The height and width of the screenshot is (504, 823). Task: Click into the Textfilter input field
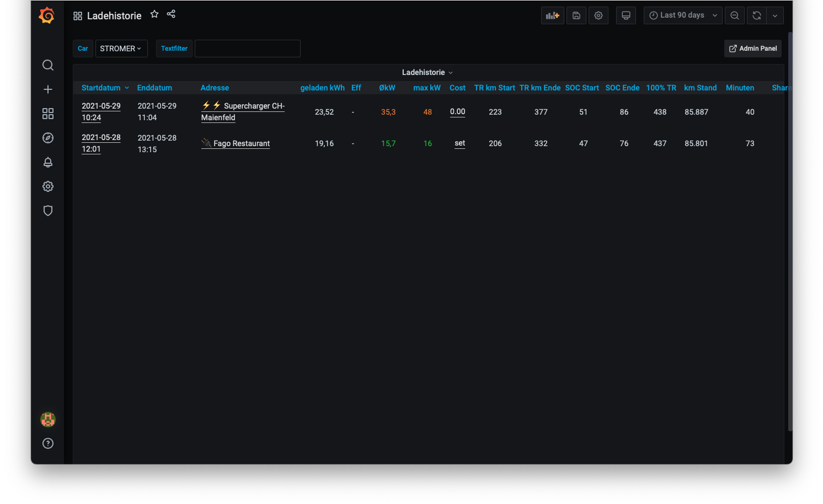point(247,49)
